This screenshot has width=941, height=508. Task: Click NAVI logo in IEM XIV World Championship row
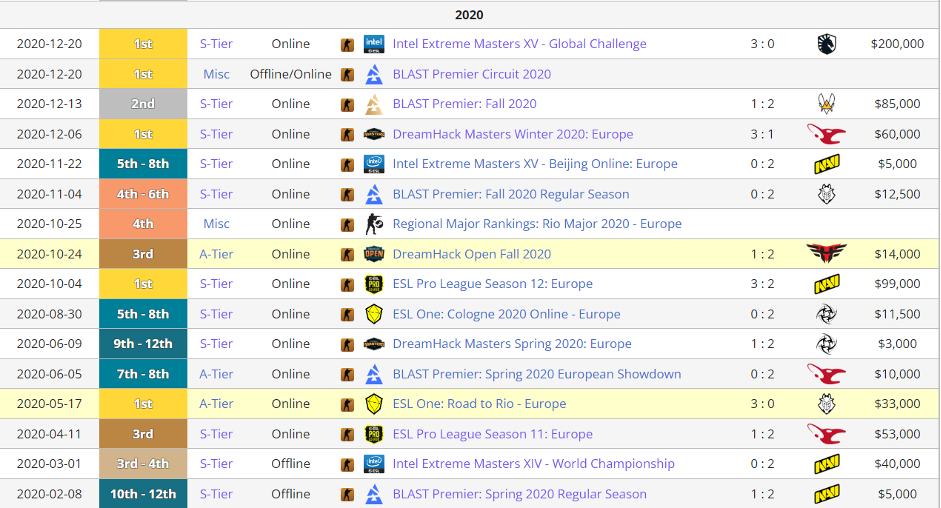click(826, 464)
